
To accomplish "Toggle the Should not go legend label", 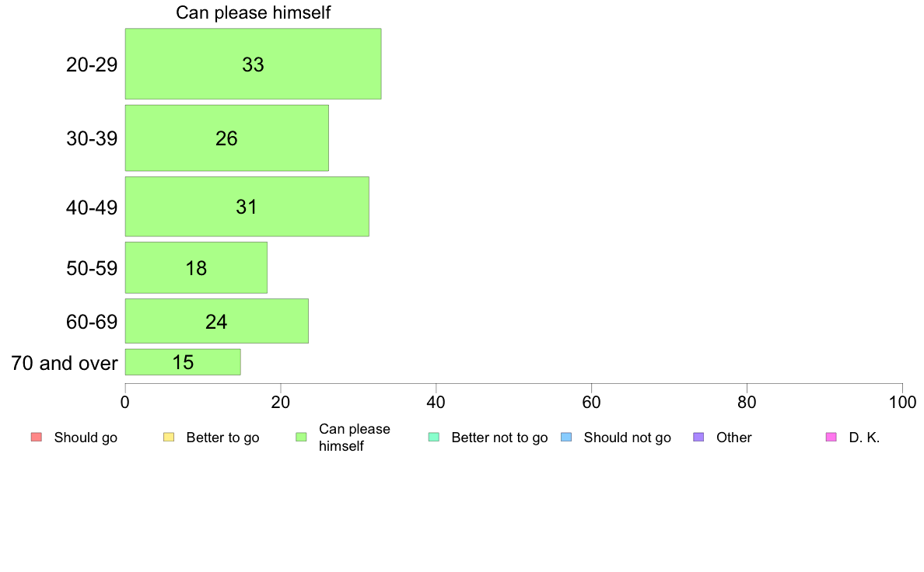I will pyautogui.click(x=628, y=438).
